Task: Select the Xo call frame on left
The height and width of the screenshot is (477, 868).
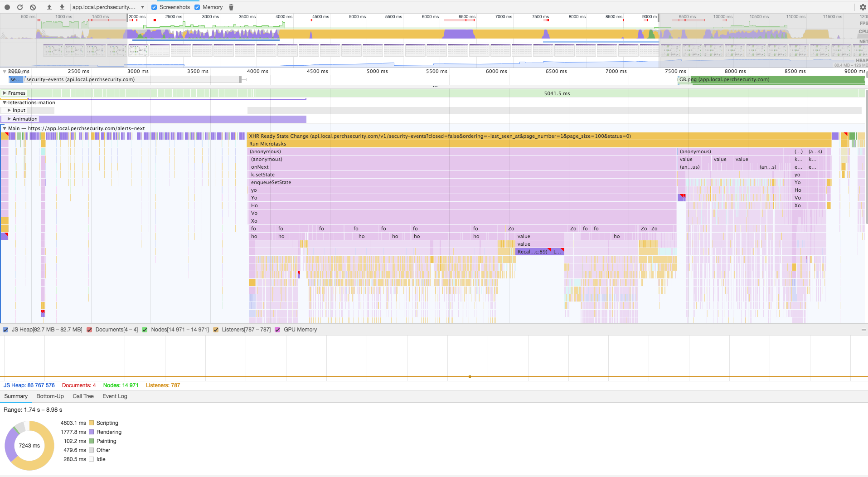Action: point(462,221)
